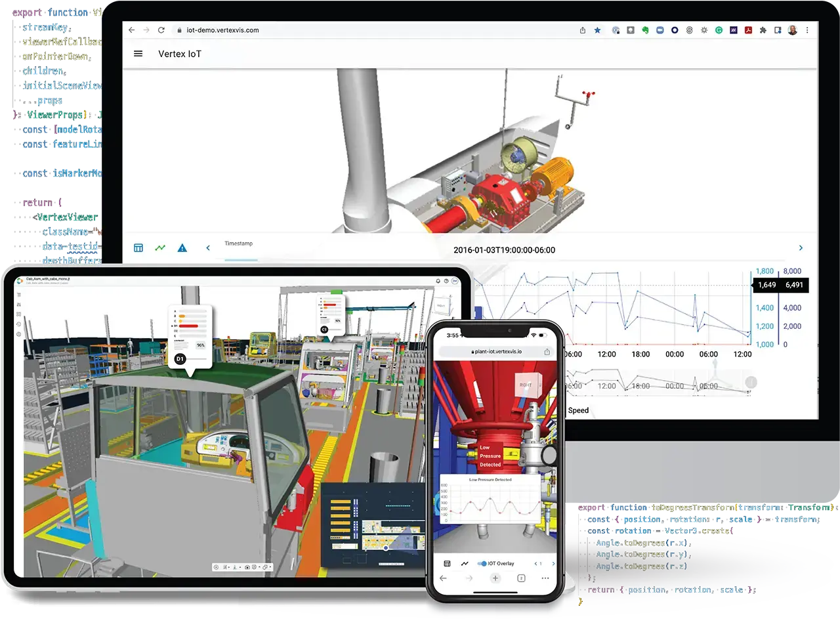
Task: Click the Low Pressure Detected red label
Action: point(490,456)
